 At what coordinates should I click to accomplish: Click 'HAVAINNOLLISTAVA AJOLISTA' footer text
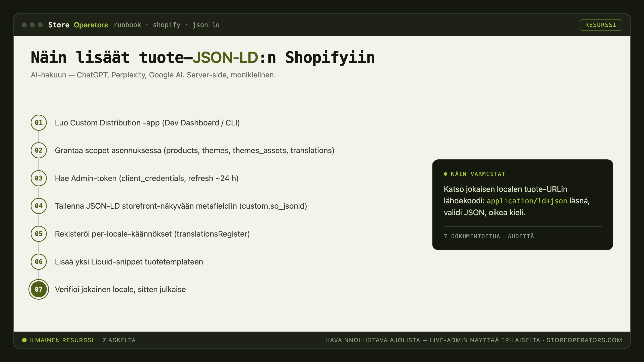(x=373, y=340)
